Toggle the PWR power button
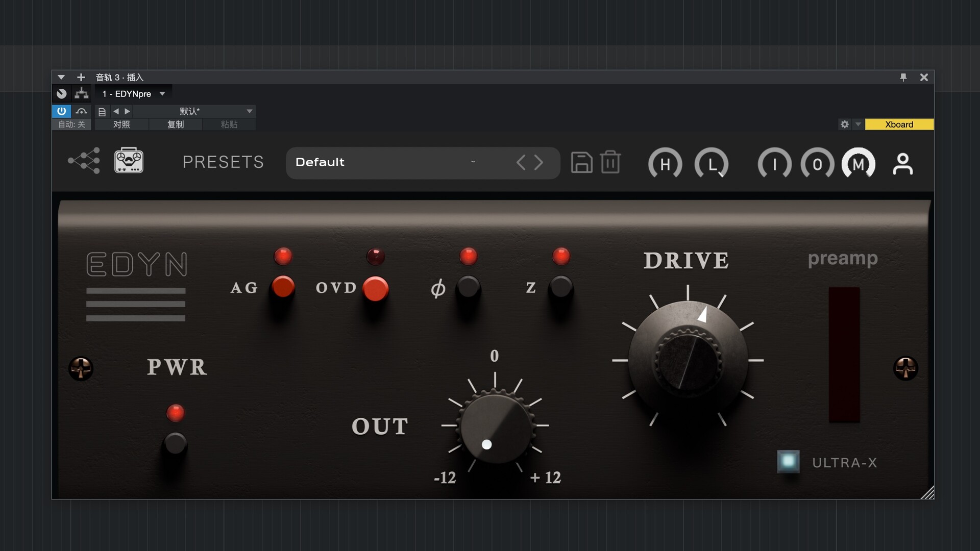Image resolution: width=980 pixels, height=551 pixels. click(175, 444)
